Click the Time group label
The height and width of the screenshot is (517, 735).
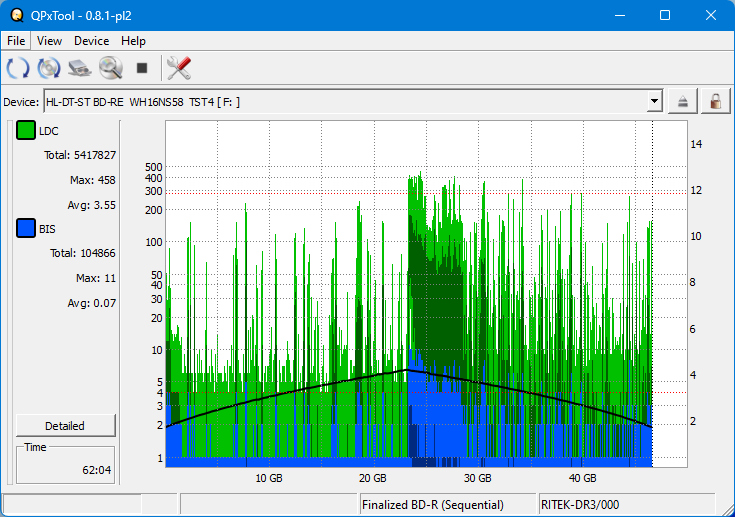point(35,447)
